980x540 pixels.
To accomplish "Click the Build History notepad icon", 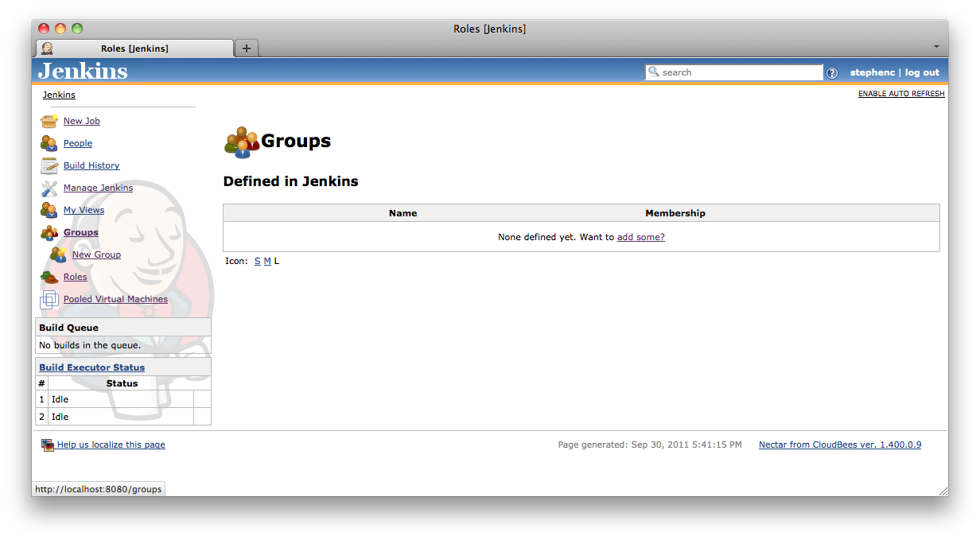I will click(x=49, y=165).
